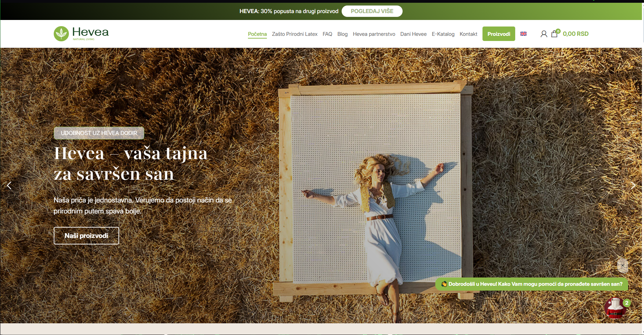Select Početna in the navigation menu

pos(257,34)
